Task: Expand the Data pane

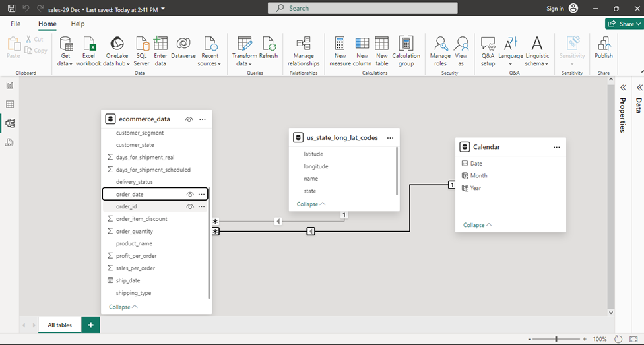Action: tap(639, 88)
